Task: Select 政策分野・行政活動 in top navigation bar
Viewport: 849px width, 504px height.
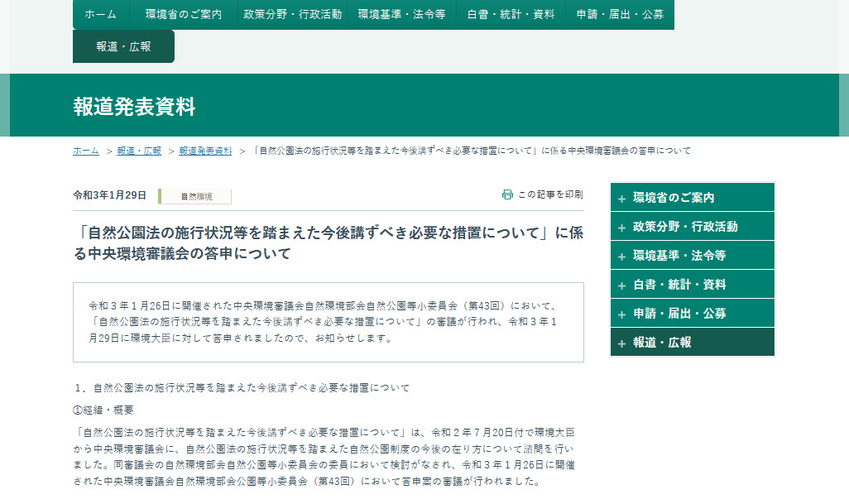Action: 292,14
